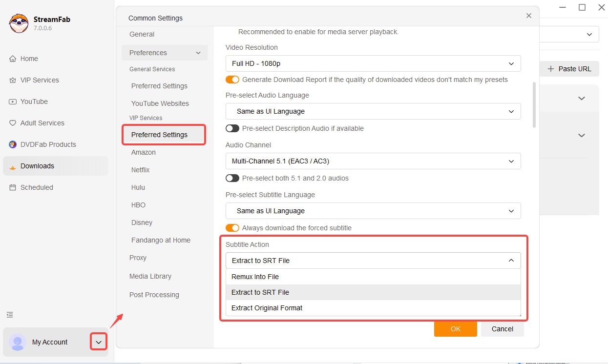Confirm settings with the OK button
The width and height of the screenshot is (608, 364).
(455, 329)
